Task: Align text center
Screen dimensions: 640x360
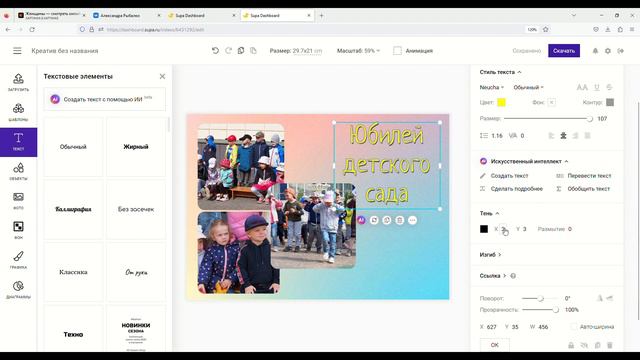Action: coord(563,136)
